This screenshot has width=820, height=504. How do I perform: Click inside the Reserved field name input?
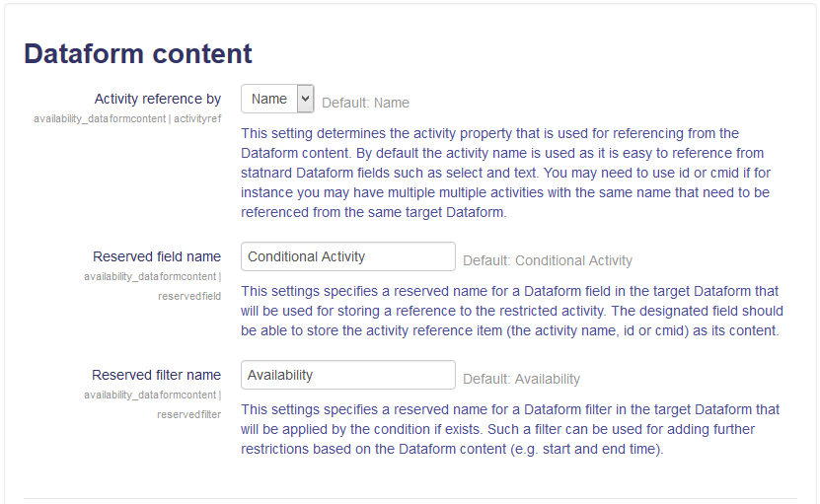pyautogui.click(x=347, y=256)
